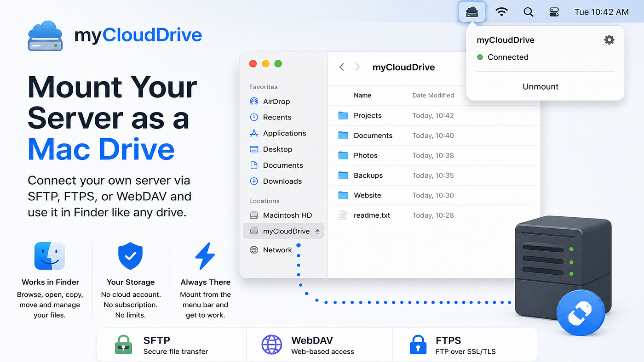Open Spotlight search magnifier icon

(529, 12)
